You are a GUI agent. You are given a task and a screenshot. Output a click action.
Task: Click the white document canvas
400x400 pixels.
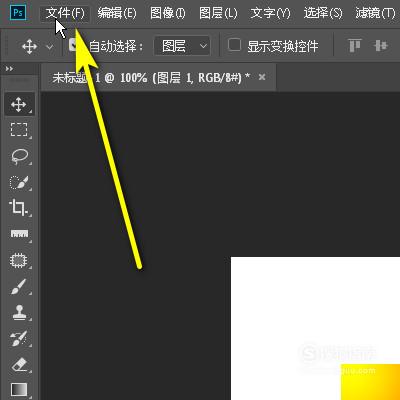point(315,328)
